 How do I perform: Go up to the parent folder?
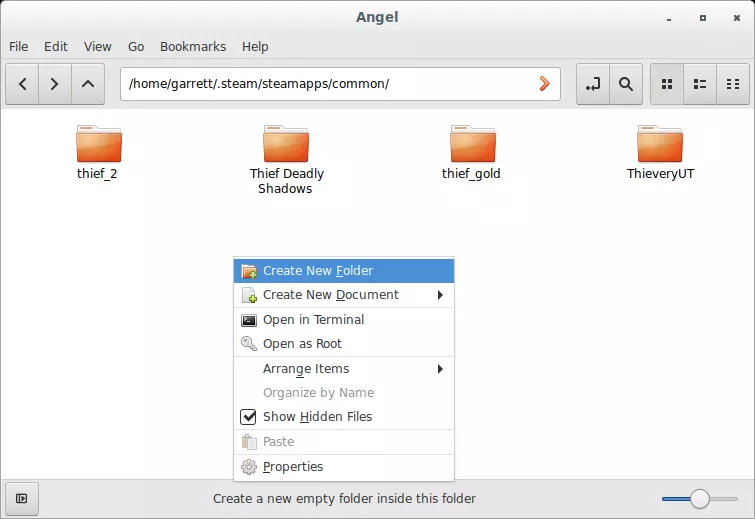(x=88, y=84)
